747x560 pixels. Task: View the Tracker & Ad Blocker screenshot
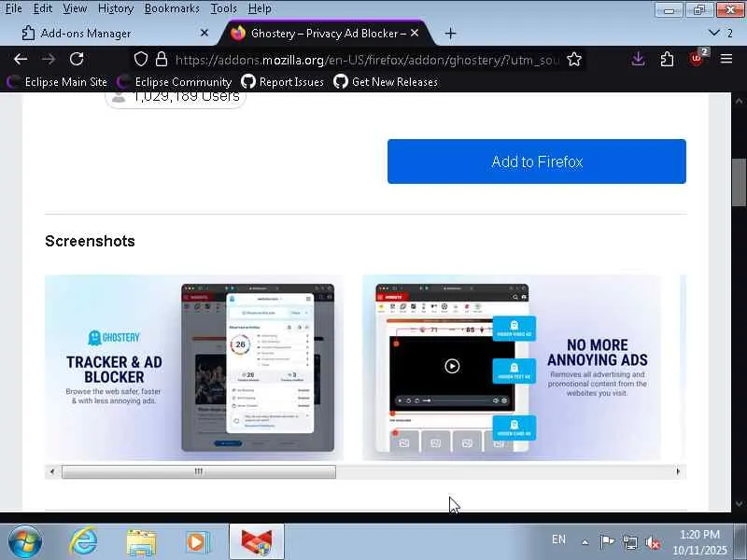coord(194,368)
